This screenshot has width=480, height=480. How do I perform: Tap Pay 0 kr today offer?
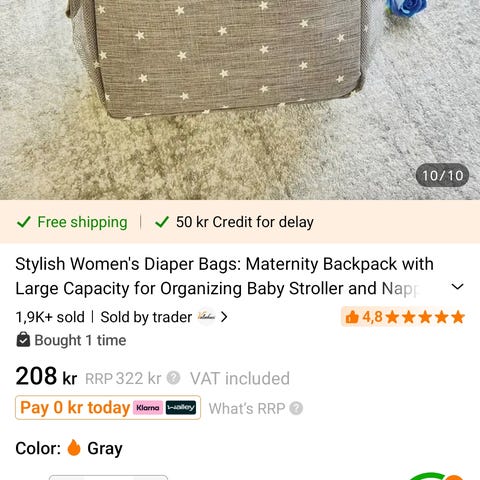point(108,407)
